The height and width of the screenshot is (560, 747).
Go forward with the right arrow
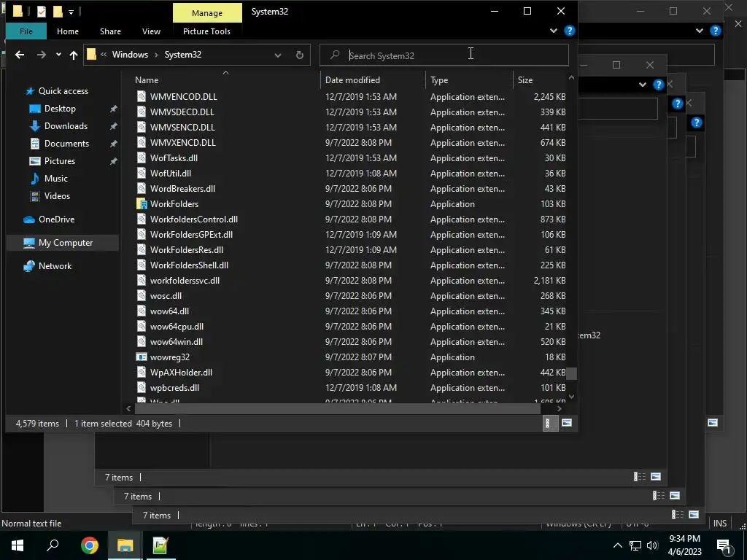(42, 55)
